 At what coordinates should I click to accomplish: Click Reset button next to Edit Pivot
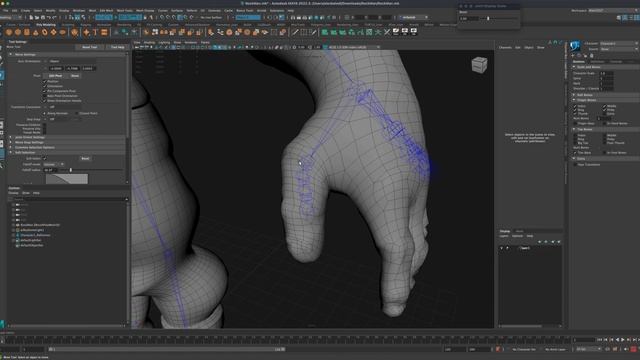coord(75,76)
